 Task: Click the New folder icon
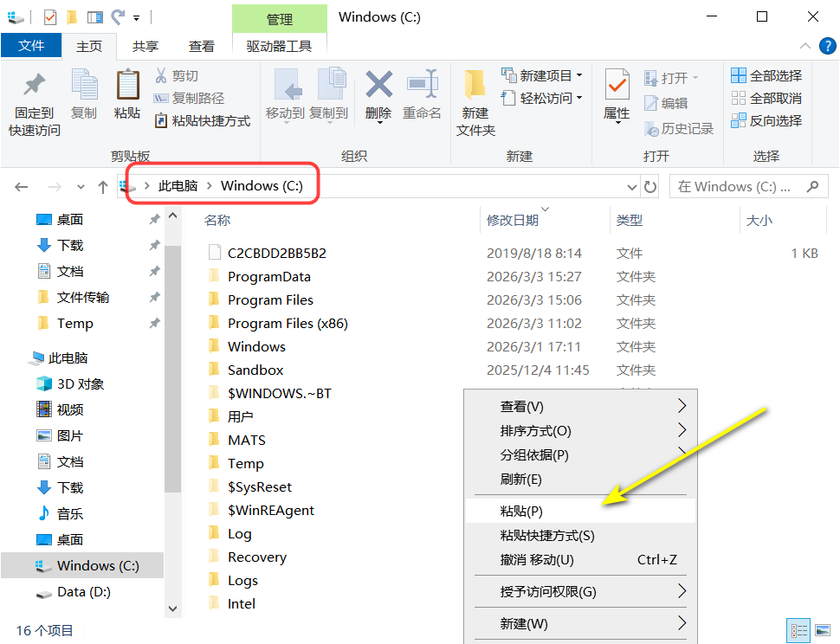[475, 85]
